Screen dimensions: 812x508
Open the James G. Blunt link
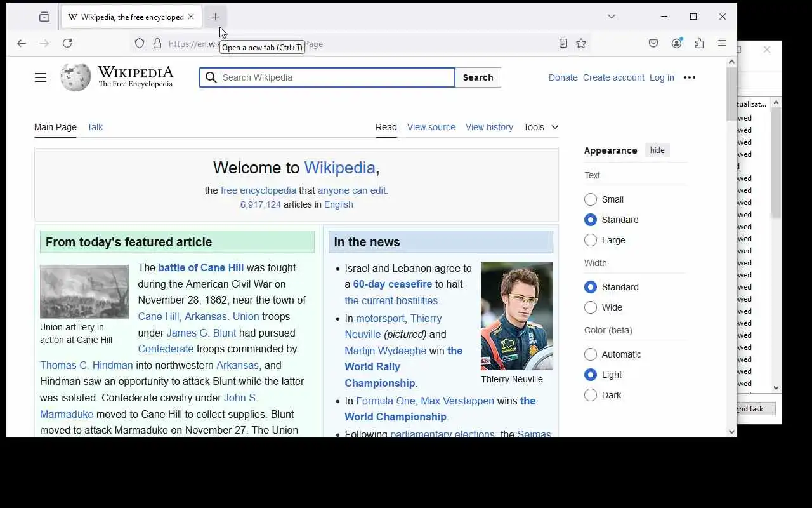[x=201, y=333]
